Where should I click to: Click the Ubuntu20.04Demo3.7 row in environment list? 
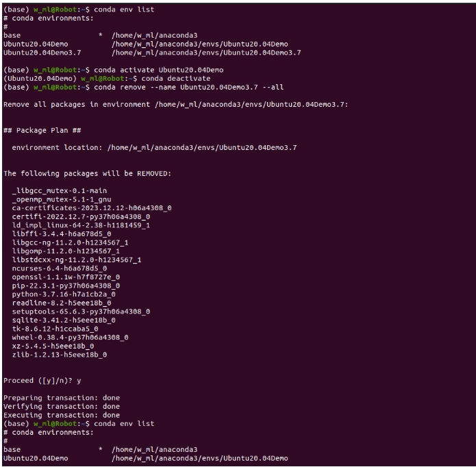pos(151,52)
